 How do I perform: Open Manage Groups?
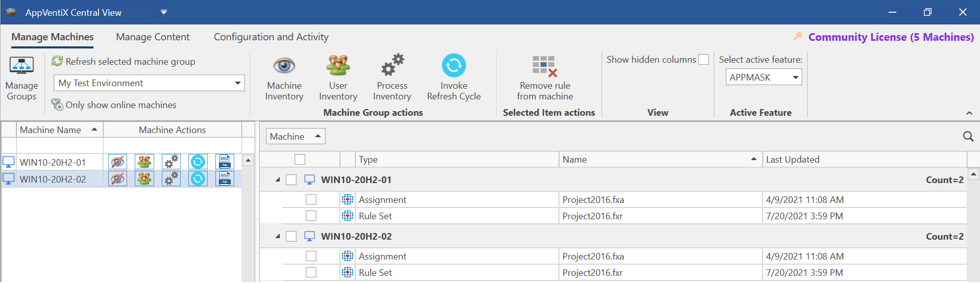21,77
